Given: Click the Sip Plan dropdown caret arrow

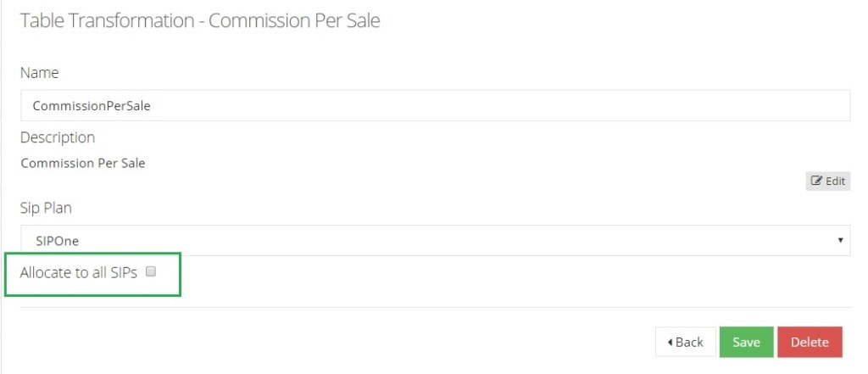Looking at the screenshot, I should pyautogui.click(x=840, y=241).
